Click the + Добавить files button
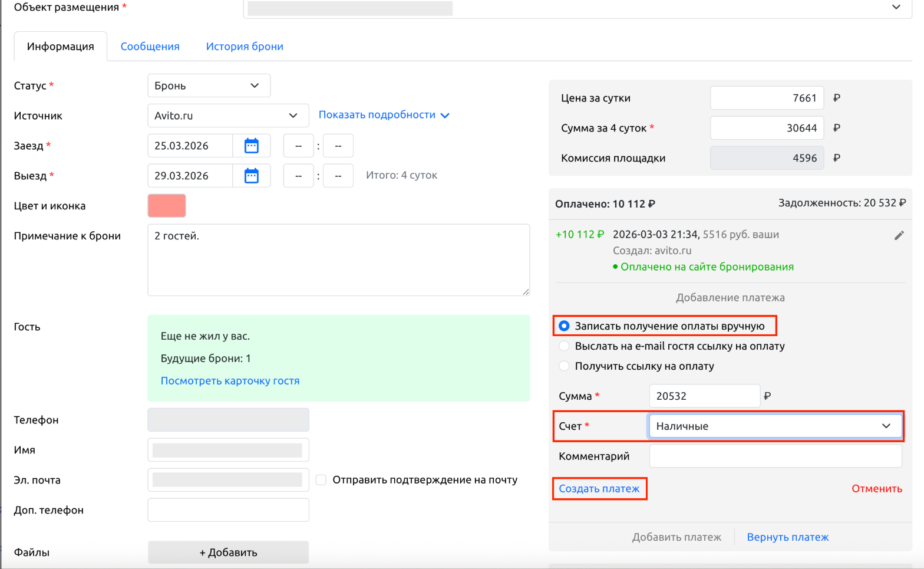 click(x=228, y=552)
